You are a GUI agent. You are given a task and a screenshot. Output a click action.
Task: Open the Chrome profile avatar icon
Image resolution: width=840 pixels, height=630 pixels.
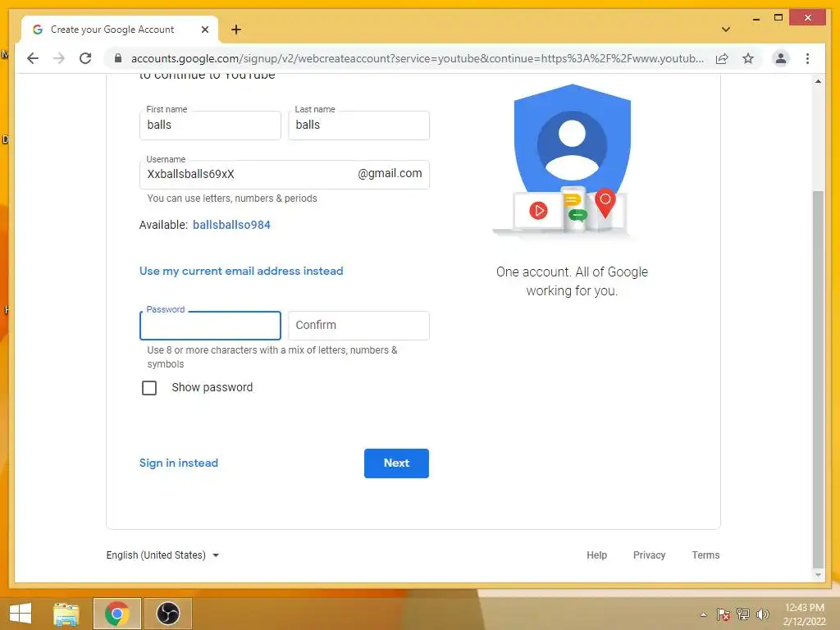pos(781,58)
